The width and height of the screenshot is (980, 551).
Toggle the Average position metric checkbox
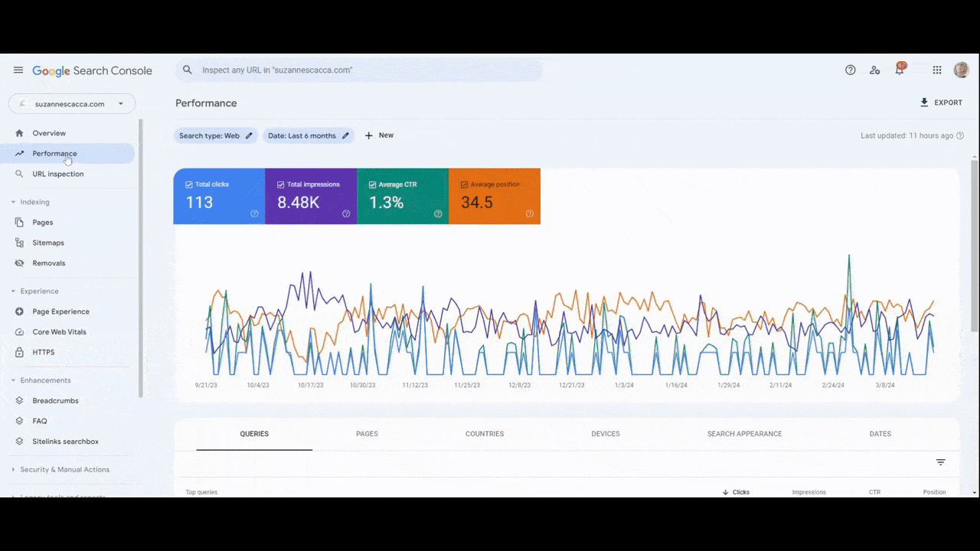(x=463, y=184)
